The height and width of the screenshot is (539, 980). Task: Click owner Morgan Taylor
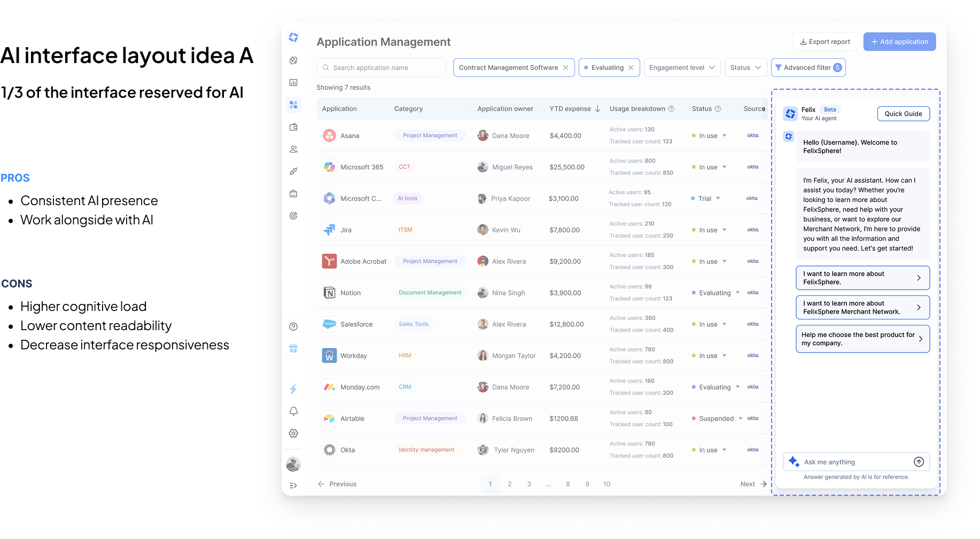point(514,356)
